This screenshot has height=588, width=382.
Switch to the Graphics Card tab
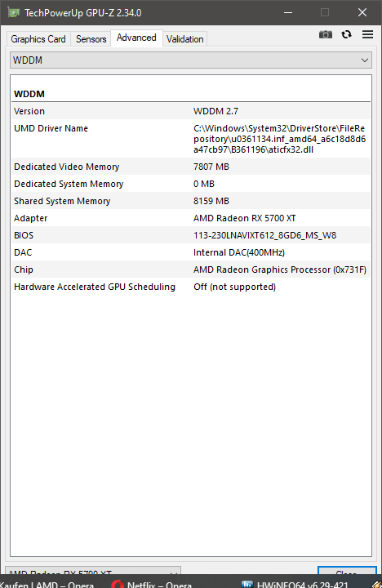click(38, 39)
